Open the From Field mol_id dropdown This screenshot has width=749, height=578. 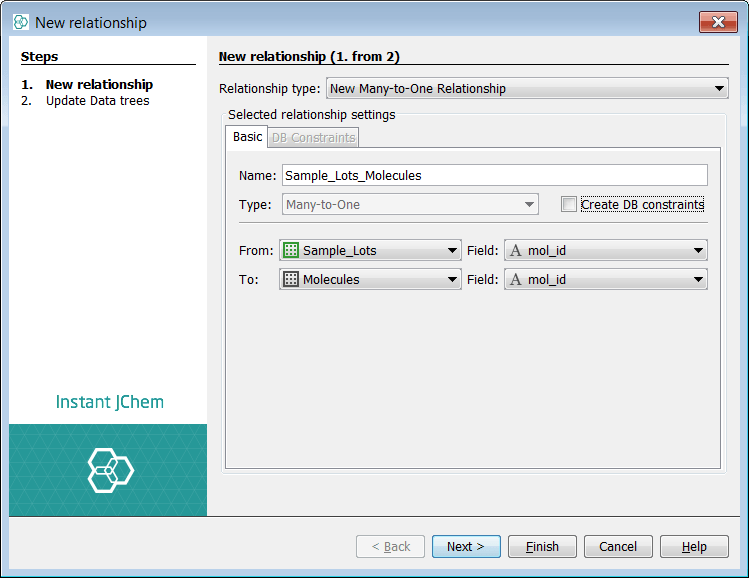click(698, 251)
